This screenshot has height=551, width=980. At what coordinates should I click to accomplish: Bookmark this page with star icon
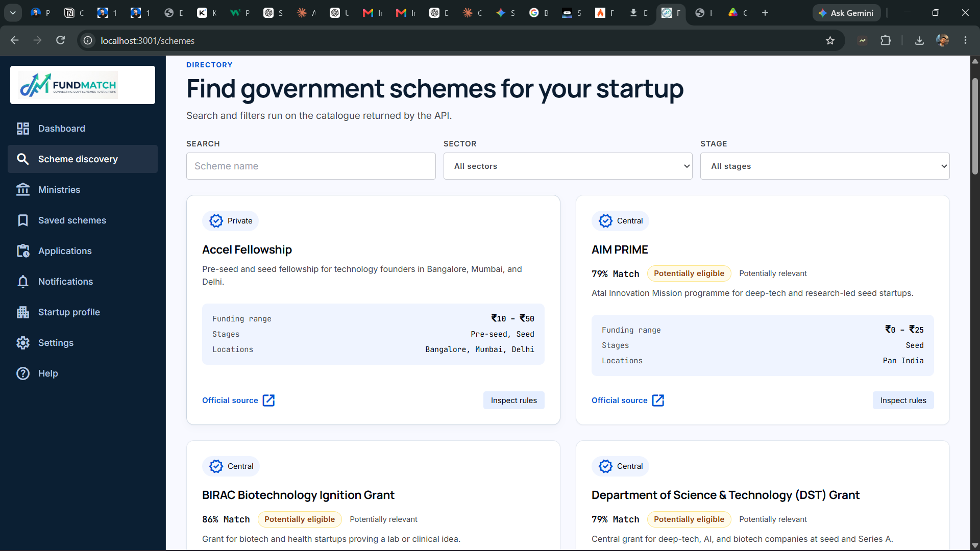830,40
